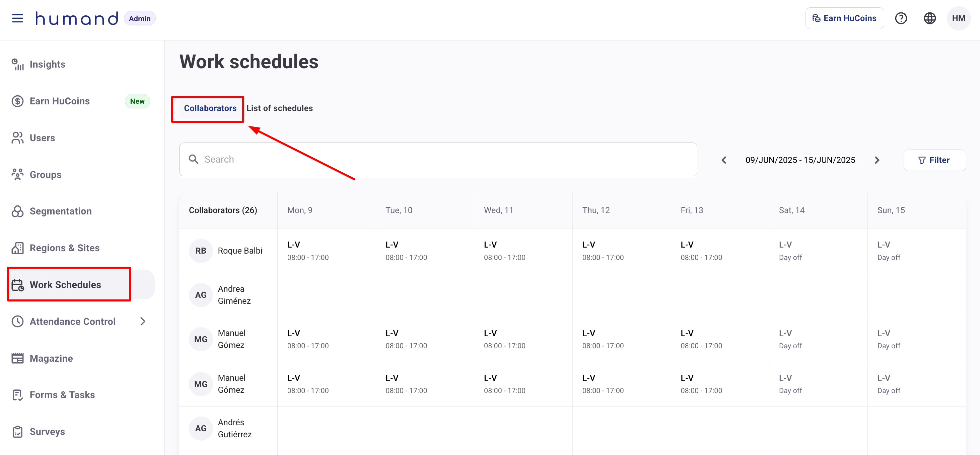Advance to the next week
Viewport: 980px width, 455px height.
(x=877, y=160)
